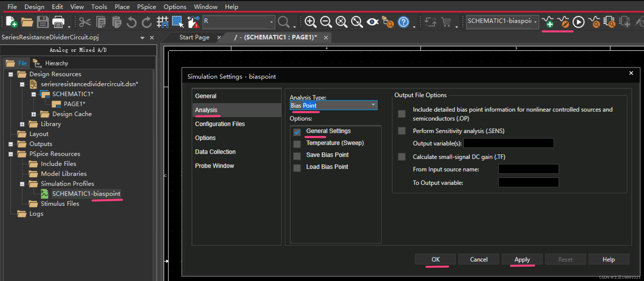This screenshot has height=281, width=644.
Task: Click the Zoom In magnifier icon
Action: (x=310, y=22)
